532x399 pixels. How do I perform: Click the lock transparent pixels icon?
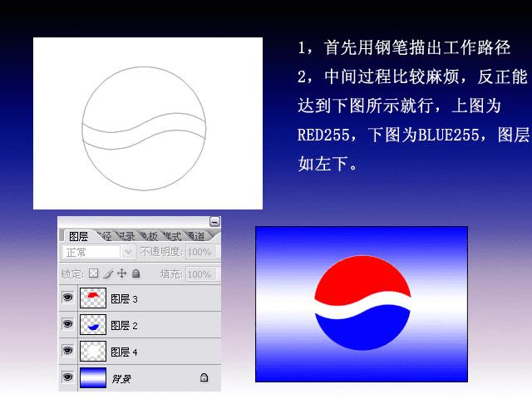click(x=93, y=273)
